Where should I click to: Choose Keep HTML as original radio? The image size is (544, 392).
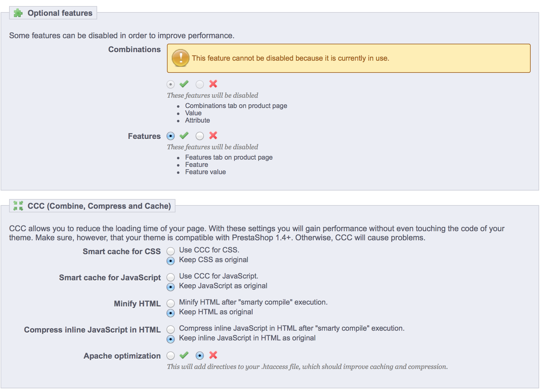[171, 313]
